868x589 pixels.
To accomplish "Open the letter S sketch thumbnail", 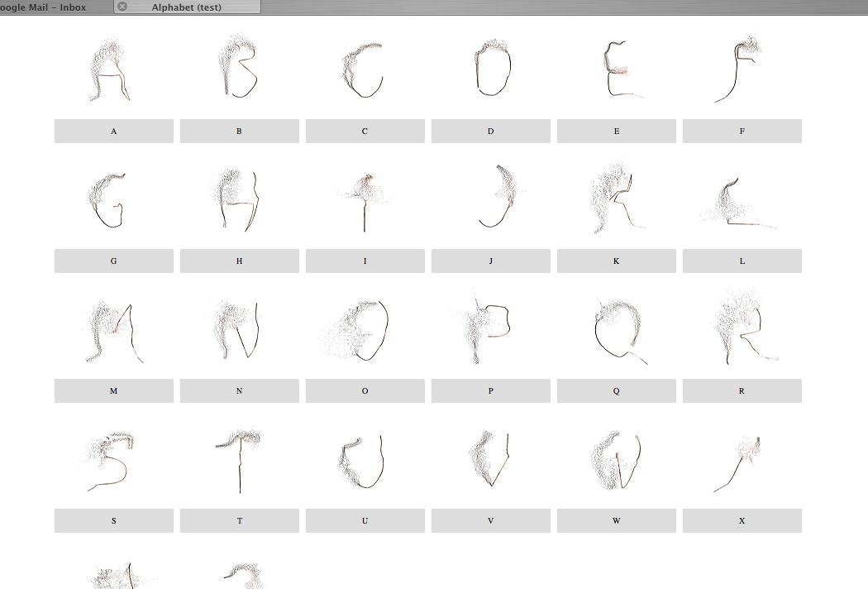I will (x=108, y=462).
